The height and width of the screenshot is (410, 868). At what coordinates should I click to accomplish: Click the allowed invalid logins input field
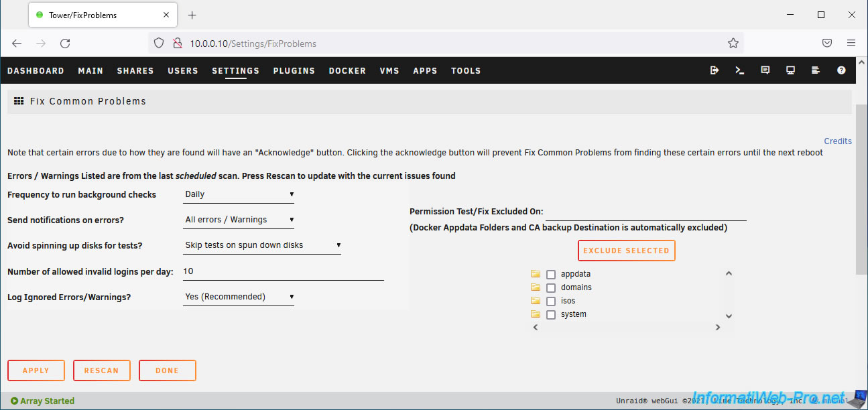pos(283,271)
